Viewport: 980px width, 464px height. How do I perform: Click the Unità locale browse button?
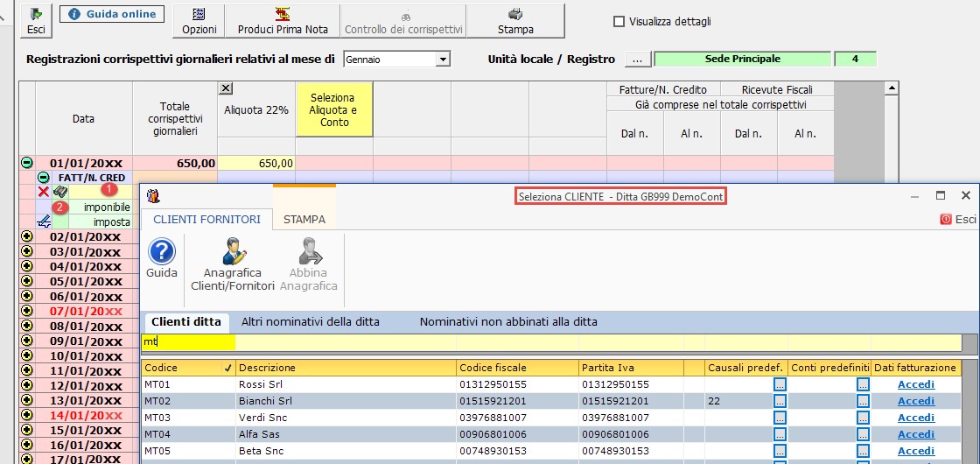[638, 60]
